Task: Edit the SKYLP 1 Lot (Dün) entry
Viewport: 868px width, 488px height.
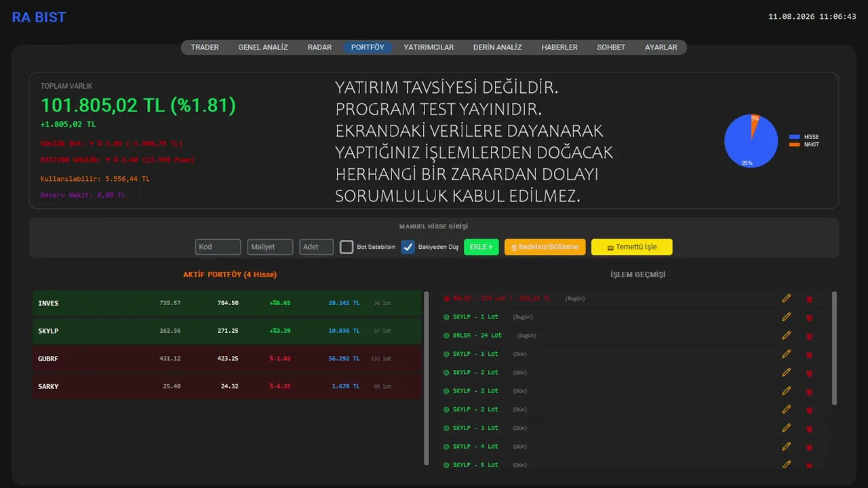Action: tap(787, 354)
